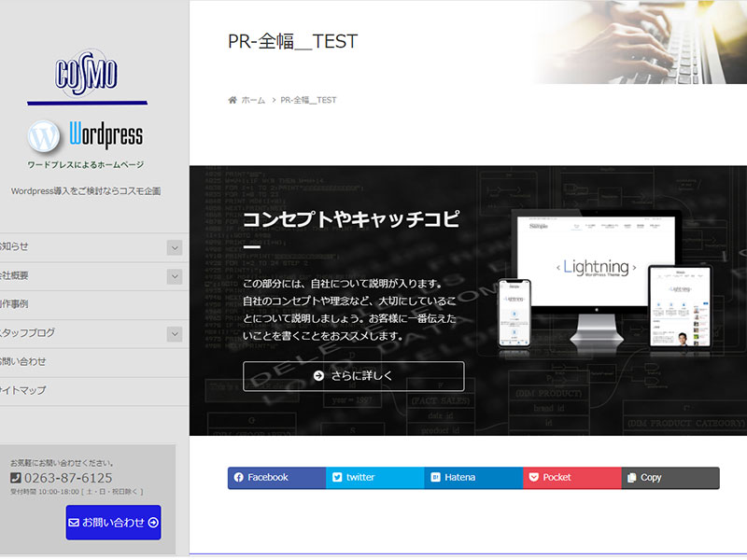
Task: Click the blue お問い合わせ contact button
Action: (x=113, y=523)
